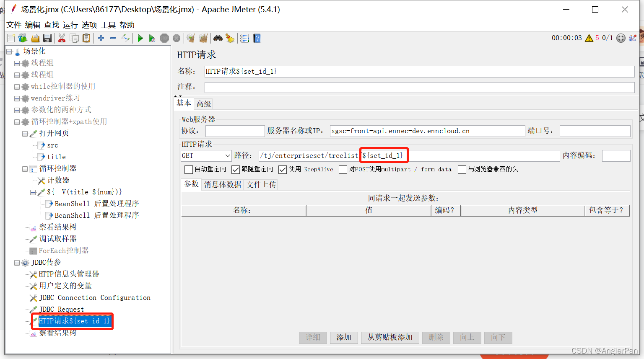Click the Save test plan disk icon
644x359 pixels.
point(47,38)
